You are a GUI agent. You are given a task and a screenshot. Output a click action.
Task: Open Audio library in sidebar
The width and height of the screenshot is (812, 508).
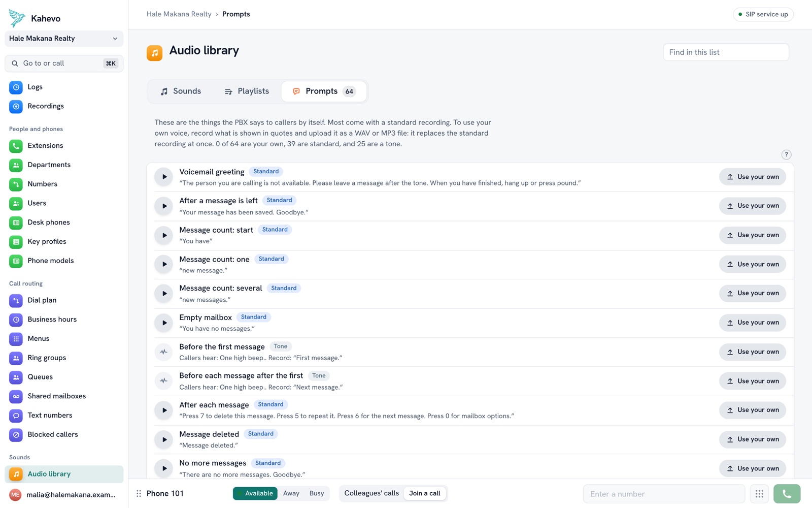64,474
